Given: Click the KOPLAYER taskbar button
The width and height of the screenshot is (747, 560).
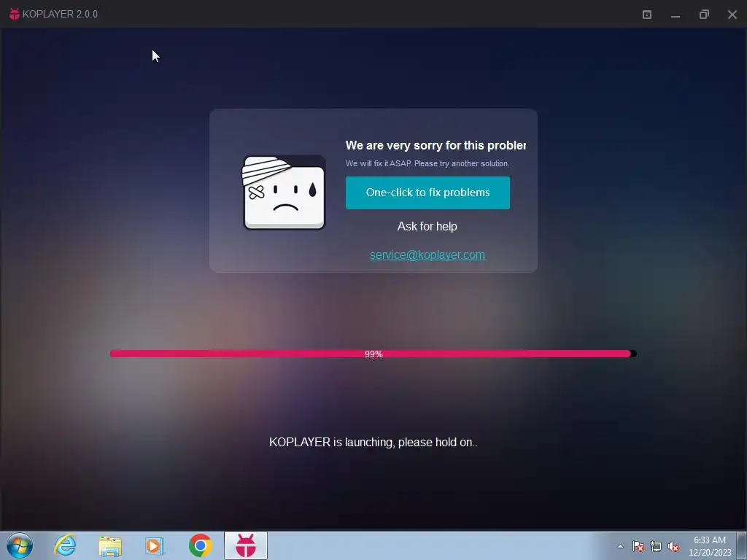Looking at the screenshot, I should [x=246, y=545].
